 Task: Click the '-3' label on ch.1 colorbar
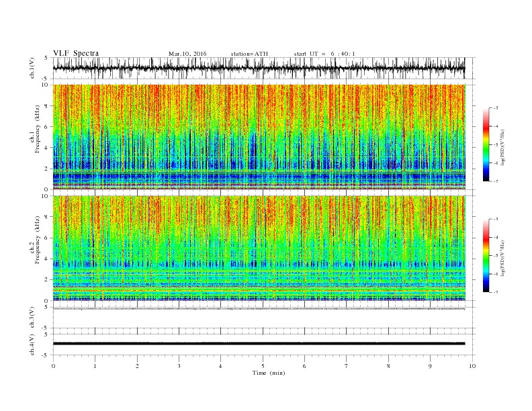pyautogui.click(x=496, y=108)
